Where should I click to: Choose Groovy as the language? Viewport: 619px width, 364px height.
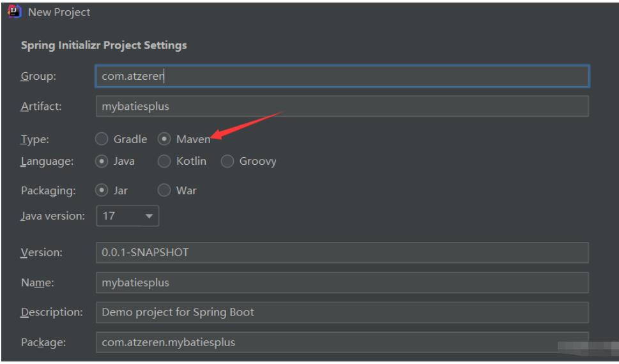click(x=227, y=162)
